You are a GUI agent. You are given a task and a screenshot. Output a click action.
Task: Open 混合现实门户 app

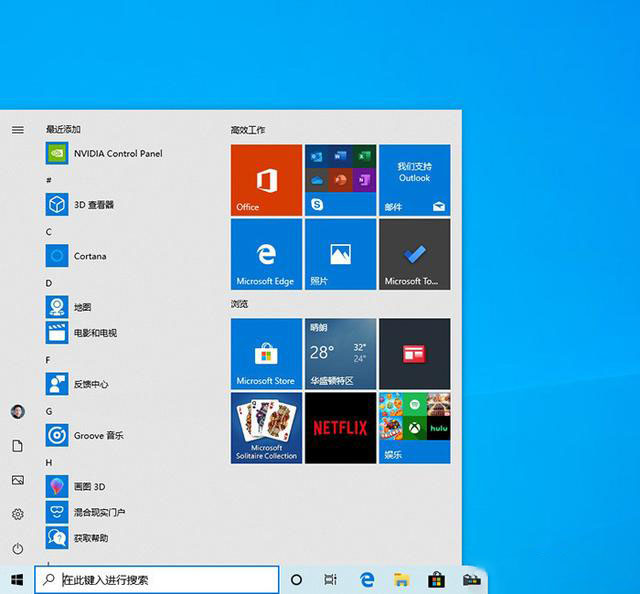(x=86, y=512)
